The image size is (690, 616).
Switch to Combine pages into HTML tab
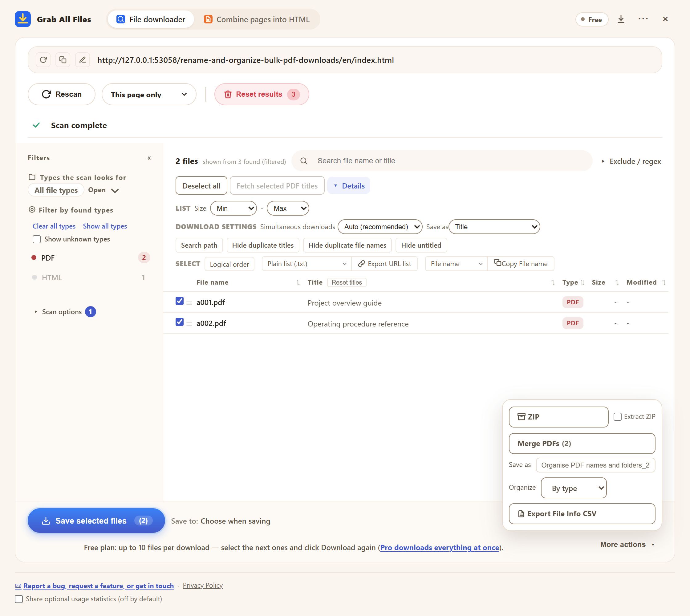(x=257, y=19)
